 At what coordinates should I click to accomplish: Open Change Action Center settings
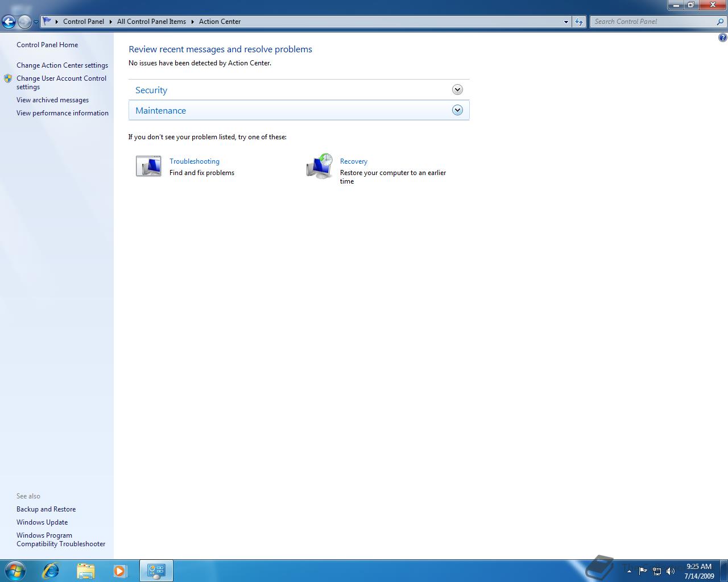pyautogui.click(x=62, y=65)
